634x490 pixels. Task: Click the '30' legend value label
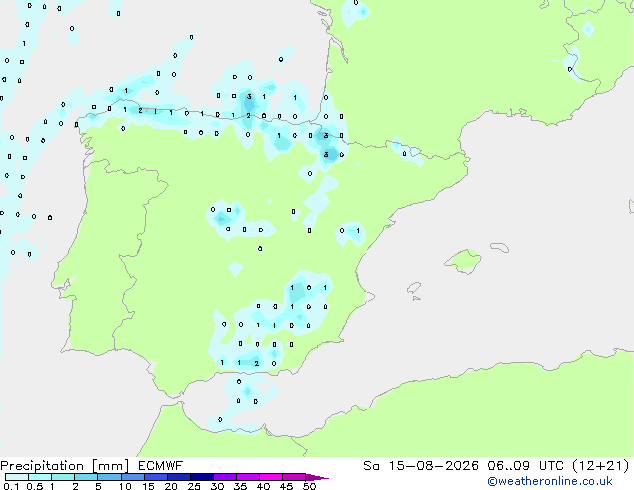click(217, 486)
